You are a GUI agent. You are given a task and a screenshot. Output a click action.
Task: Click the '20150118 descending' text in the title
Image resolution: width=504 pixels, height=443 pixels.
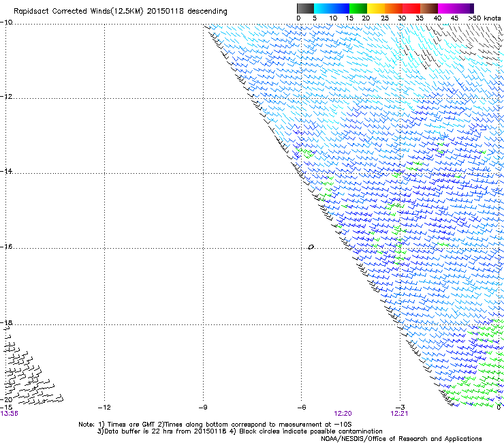coord(187,12)
